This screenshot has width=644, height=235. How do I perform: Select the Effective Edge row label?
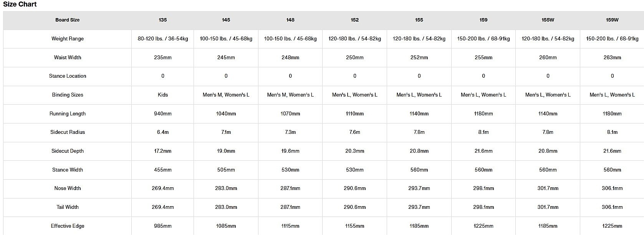pos(68,226)
